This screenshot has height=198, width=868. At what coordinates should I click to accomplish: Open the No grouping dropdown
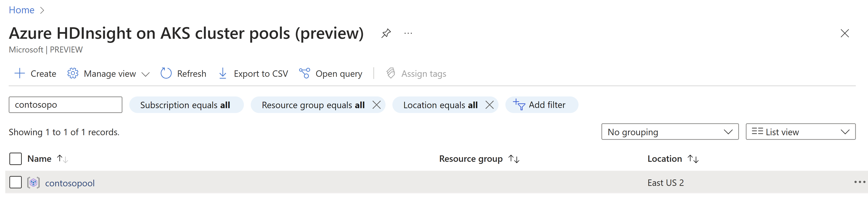pyautogui.click(x=670, y=132)
